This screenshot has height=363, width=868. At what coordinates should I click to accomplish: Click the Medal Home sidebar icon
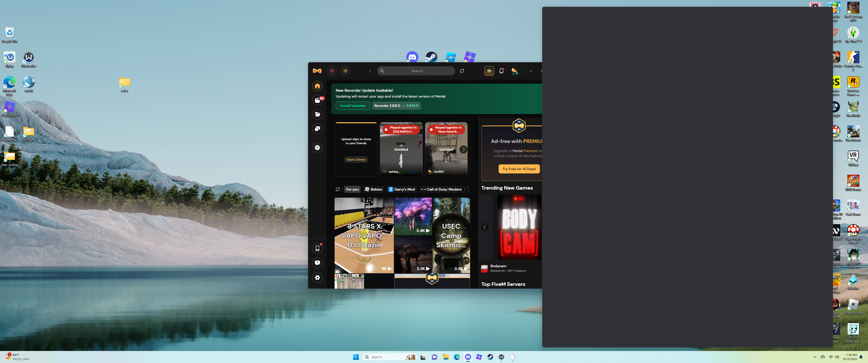[x=317, y=86]
